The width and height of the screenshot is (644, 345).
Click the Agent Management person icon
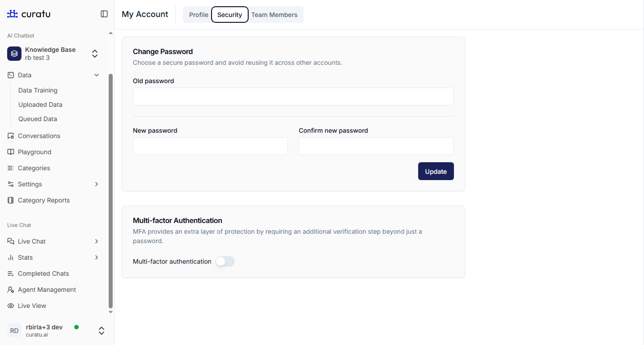(x=11, y=290)
